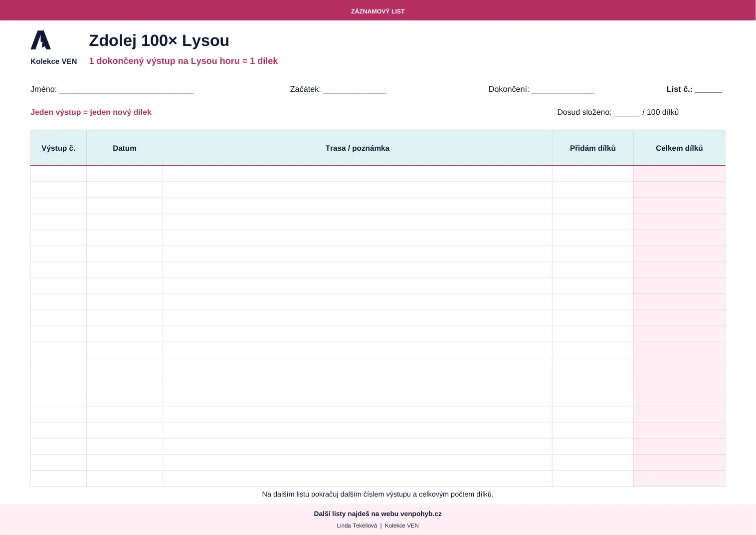
Task: Select the title Zdolej 100× Lysou
Action: click(159, 40)
